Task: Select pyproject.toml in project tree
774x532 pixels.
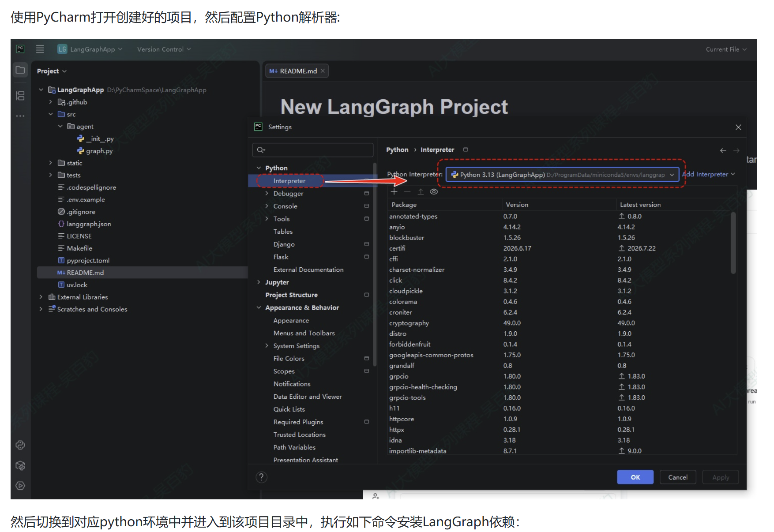Action: point(88,261)
